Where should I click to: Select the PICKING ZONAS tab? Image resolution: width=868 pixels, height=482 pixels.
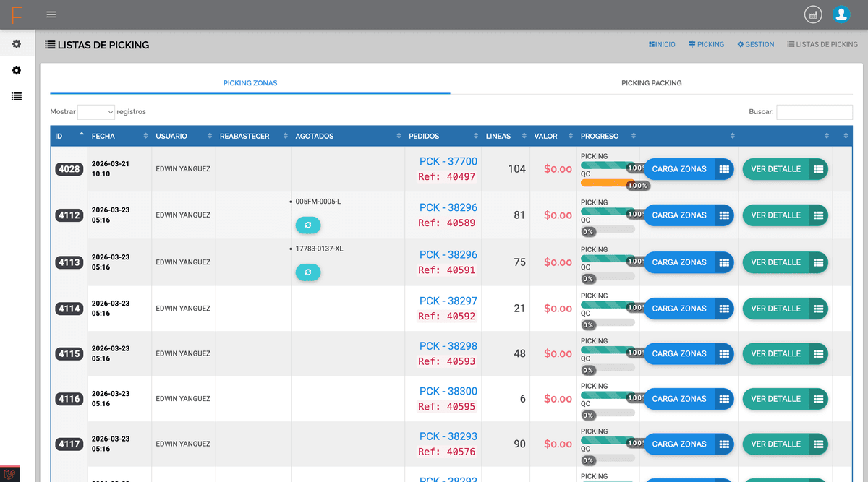(250, 83)
